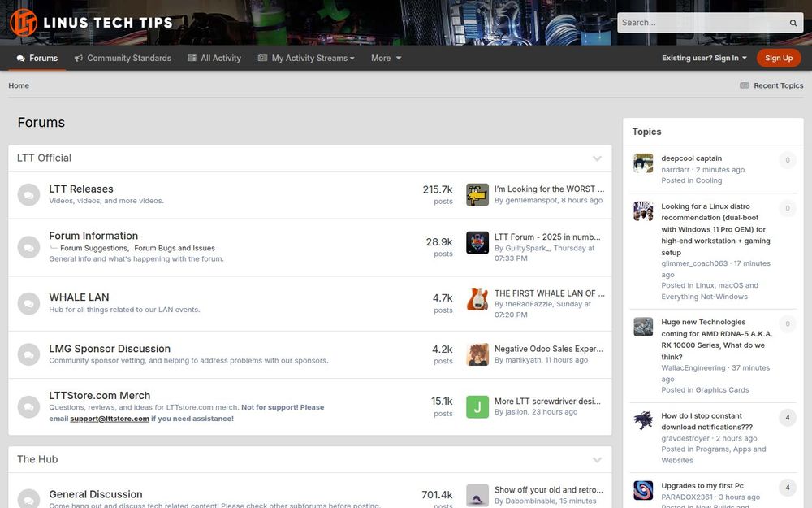Viewport: 812px width, 508px height.
Task: Open Programs, Apps and Websites link
Action: point(714,454)
